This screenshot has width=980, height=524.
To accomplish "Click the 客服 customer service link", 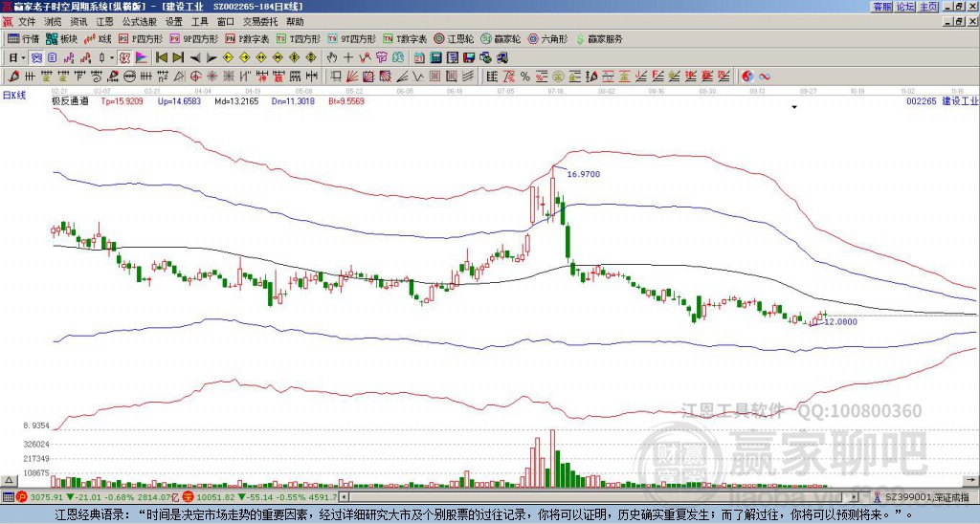I will 882,7.
